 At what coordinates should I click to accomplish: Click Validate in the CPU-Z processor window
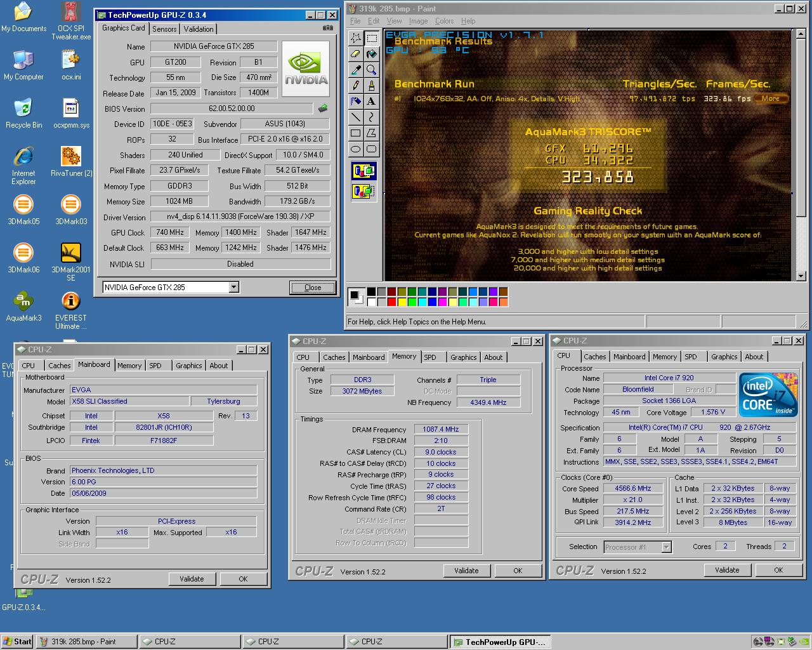click(x=727, y=570)
